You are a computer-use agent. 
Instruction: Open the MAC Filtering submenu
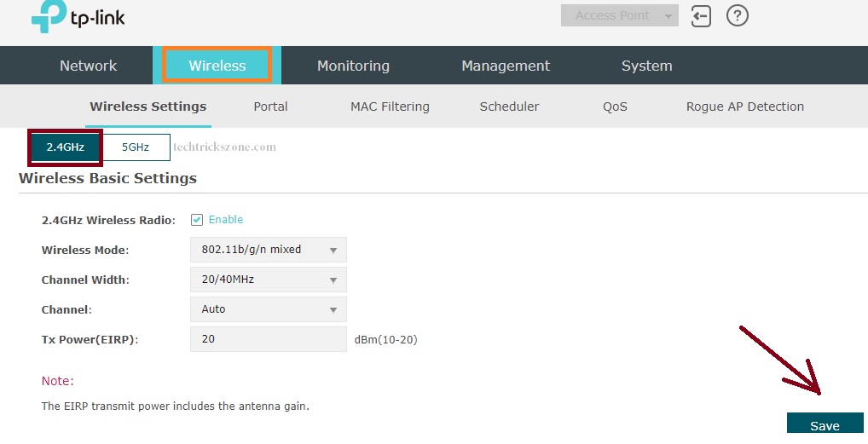coord(390,107)
